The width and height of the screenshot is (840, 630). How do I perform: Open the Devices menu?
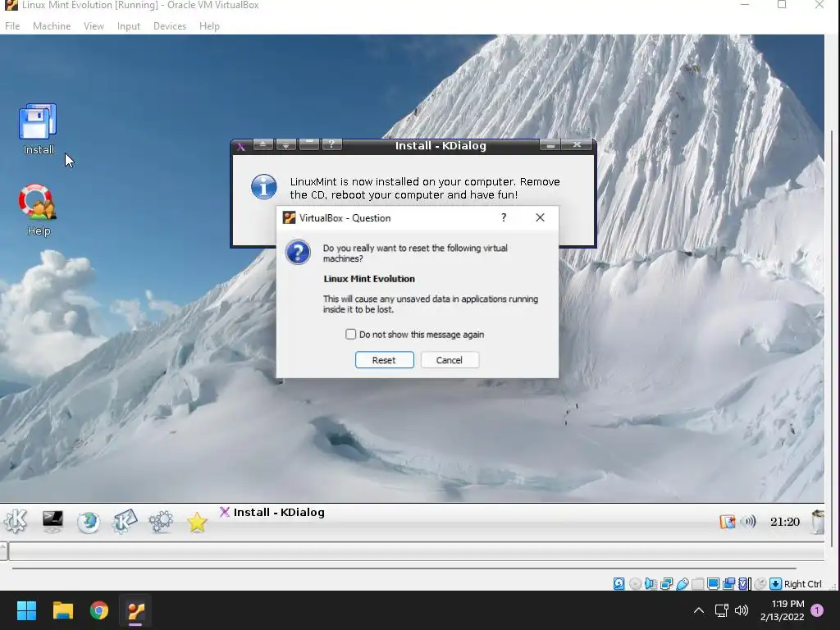pyautogui.click(x=170, y=25)
